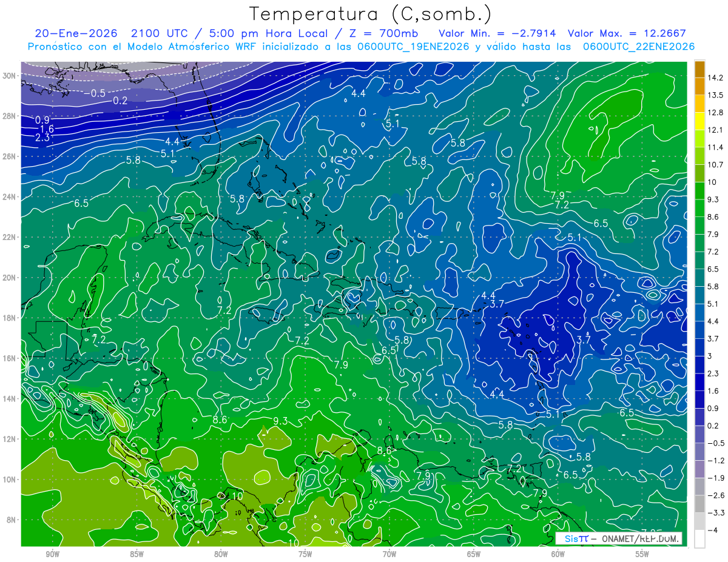The image size is (728, 562).
Task: Select the '55W' longitude axis label
Action: pos(642,554)
